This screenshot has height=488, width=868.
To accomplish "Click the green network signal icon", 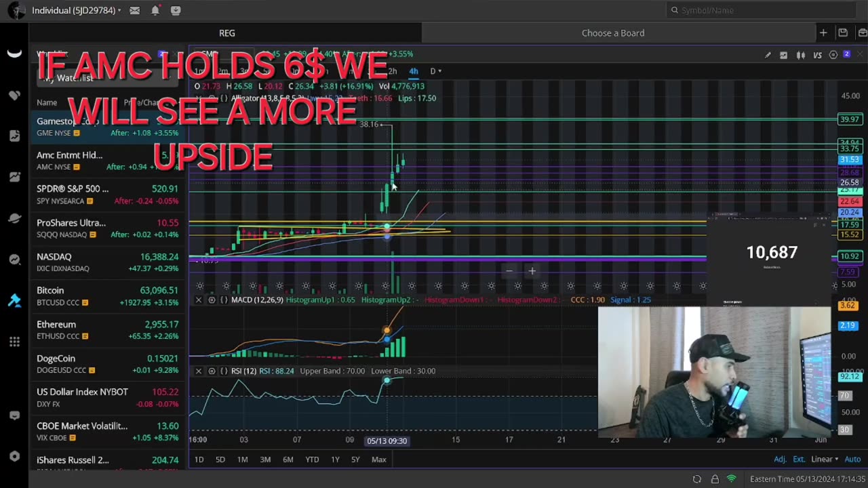I will point(732,479).
